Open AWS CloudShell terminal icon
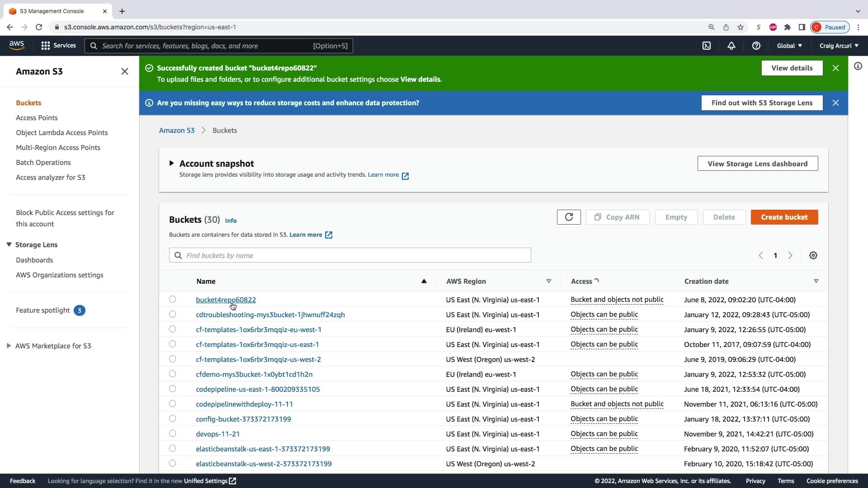This screenshot has height=488, width=868. 707,46
